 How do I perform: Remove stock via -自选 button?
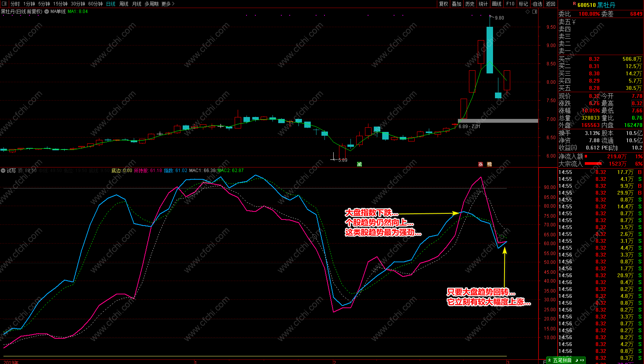pos(537,4)
